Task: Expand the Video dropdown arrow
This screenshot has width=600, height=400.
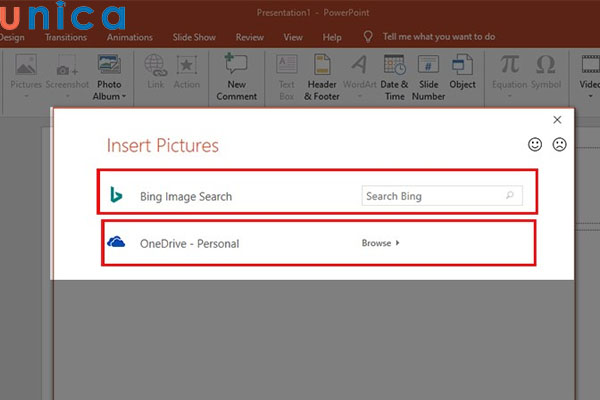Action: pyautogui.click(x=590, y=96)
